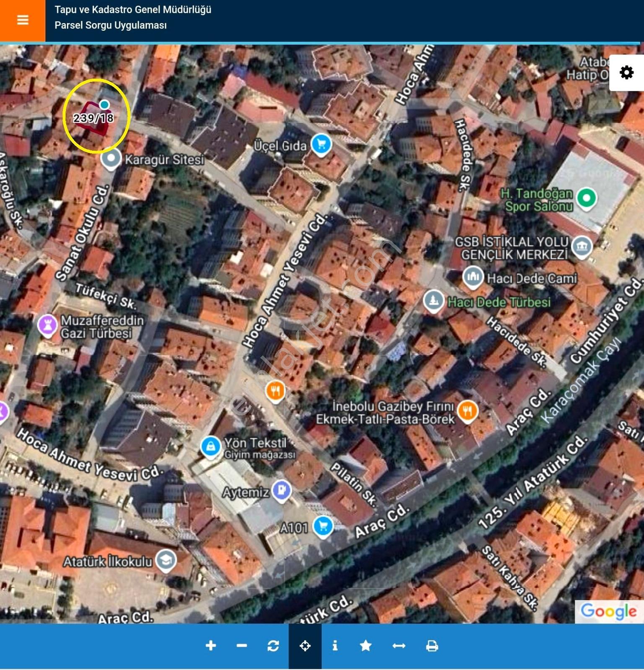Click the Yön Tekstil shopping bag pin
644x670 pixels.
tap(211, 447)
